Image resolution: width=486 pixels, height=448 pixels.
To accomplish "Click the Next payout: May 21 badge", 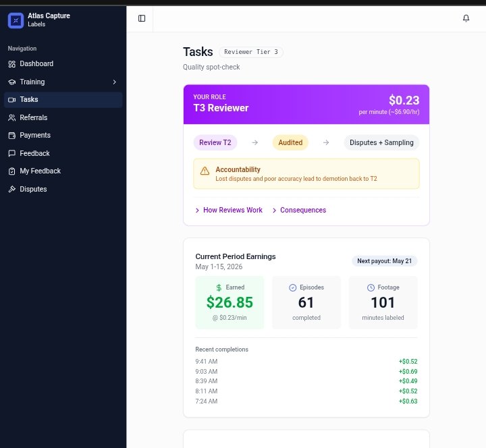I will click(x=384, y=261).
